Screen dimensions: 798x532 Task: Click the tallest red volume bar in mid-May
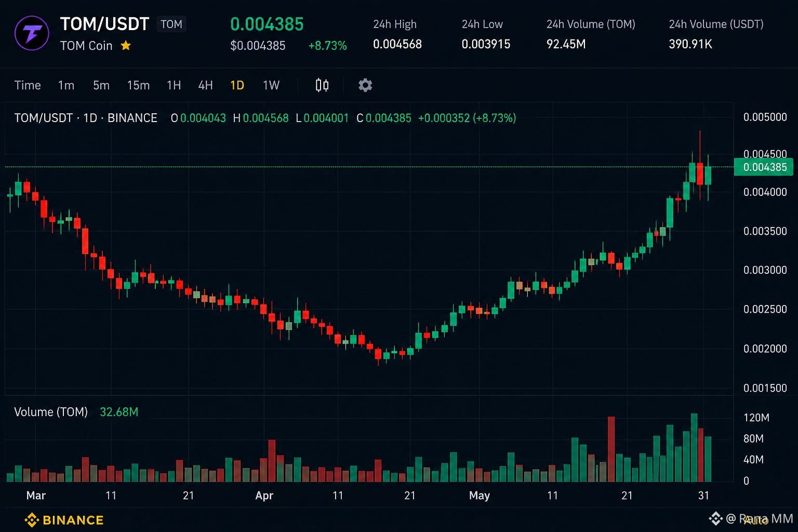(x=611, y=449)
